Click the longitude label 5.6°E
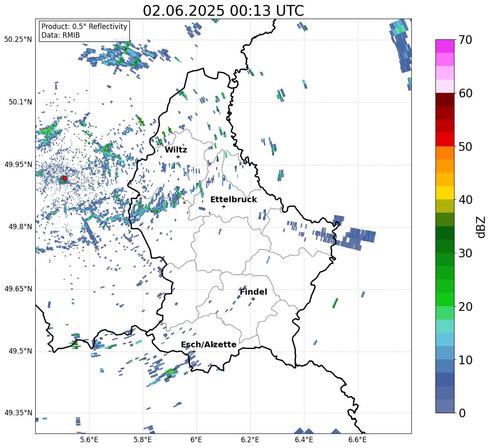The height and width of the screenshot is (448, 491). 89,440
